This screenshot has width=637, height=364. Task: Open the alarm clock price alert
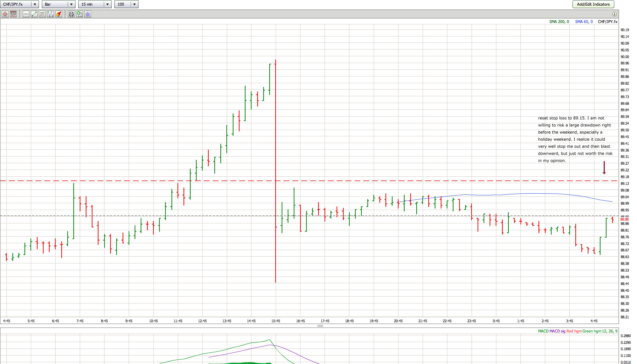[71, 14]
